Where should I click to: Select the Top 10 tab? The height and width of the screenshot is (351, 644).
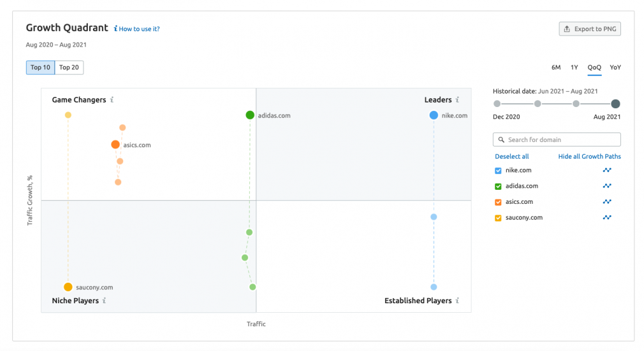coord(40,68)
